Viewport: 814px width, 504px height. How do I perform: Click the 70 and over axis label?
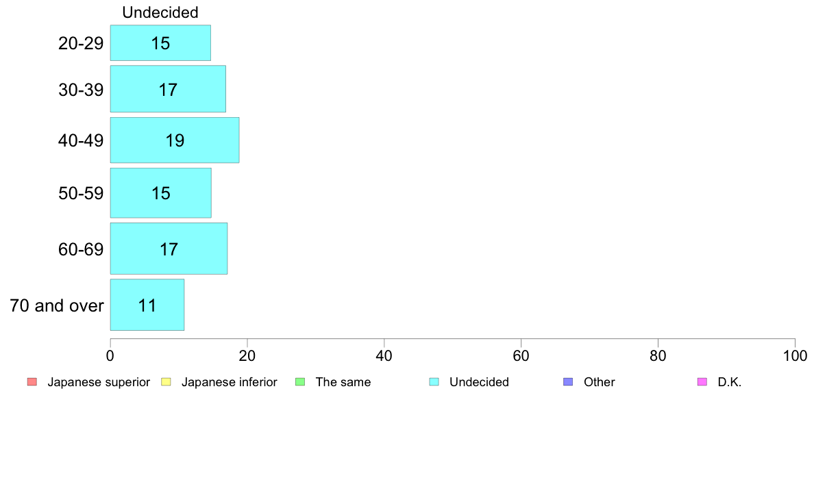(57, 305)
